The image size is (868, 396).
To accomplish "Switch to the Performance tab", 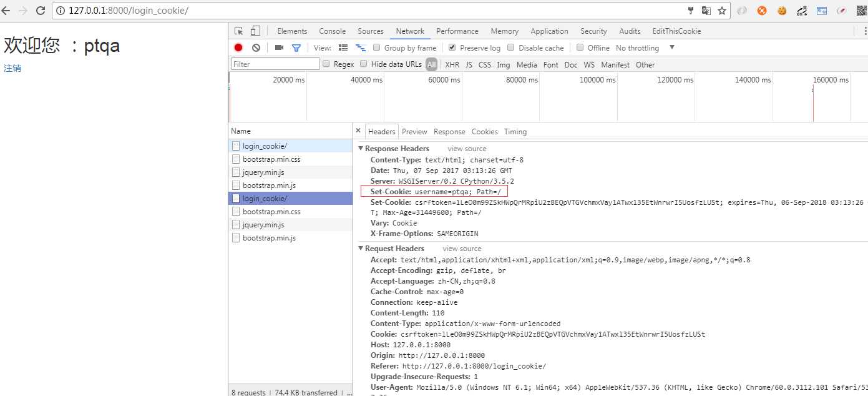I will click(457, 31).
